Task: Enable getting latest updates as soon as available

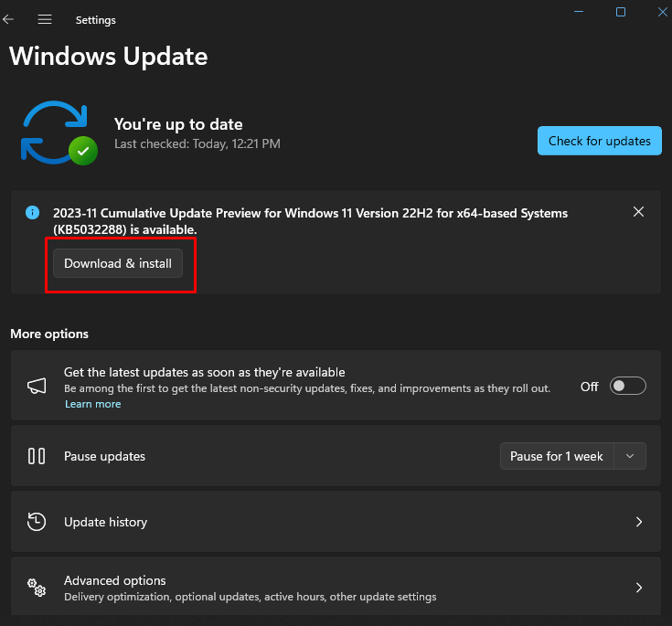Action: click(x=628, y=387)
